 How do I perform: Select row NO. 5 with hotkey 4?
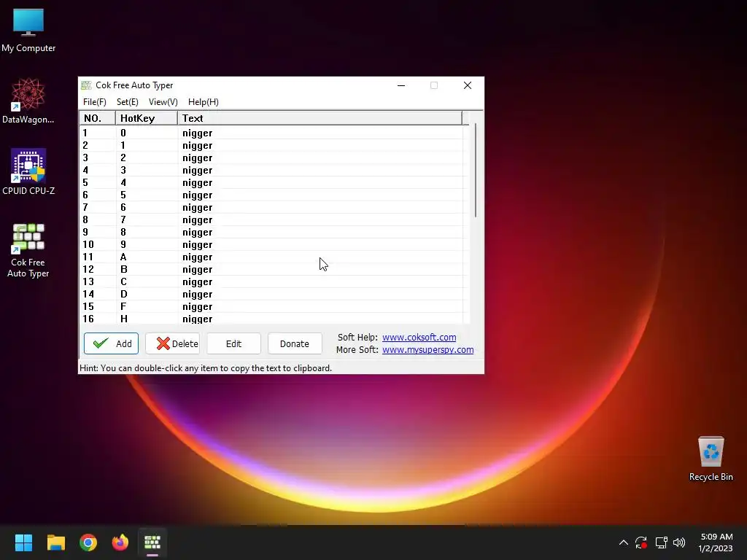[271, 182]
